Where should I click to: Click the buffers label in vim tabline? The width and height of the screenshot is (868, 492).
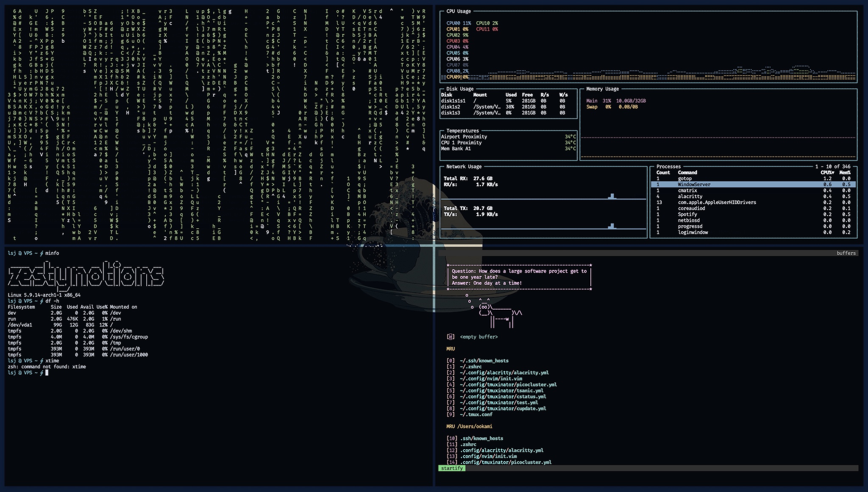click(x=846, y=253)
